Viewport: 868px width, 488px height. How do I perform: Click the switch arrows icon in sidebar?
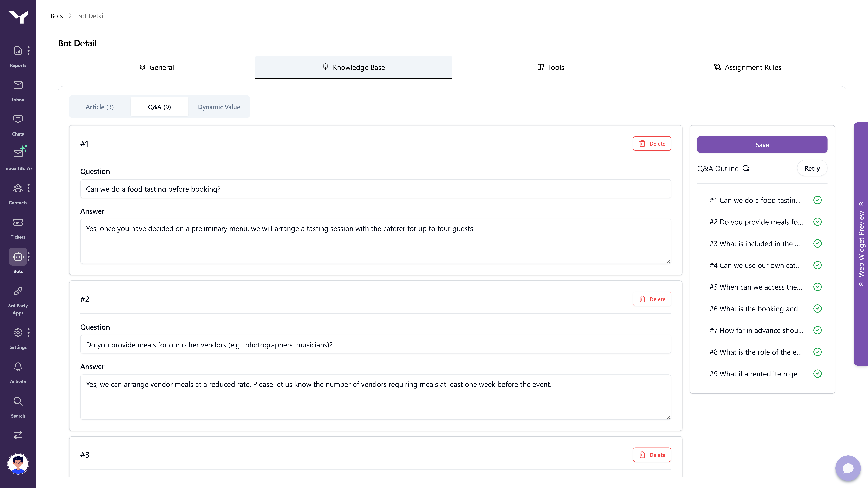18,435
